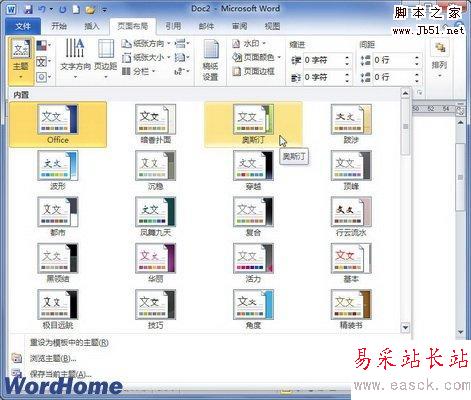Select the 波形 theme
The height and width of the screenshot is (400, 471).
pyautogui.click(x=58, y=170)
